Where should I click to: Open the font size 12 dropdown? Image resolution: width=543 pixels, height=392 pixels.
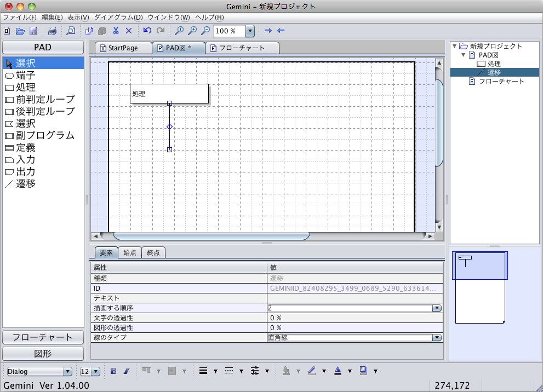pos(96,372)
